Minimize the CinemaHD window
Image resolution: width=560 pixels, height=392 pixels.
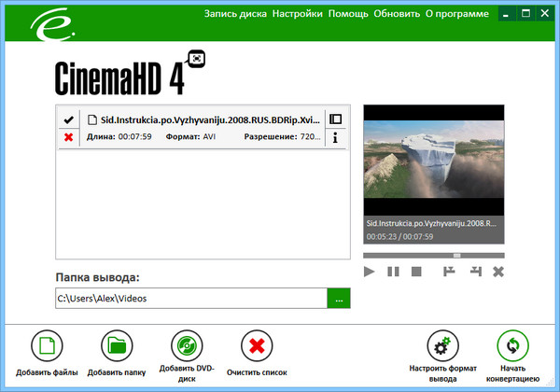point(506,14)
